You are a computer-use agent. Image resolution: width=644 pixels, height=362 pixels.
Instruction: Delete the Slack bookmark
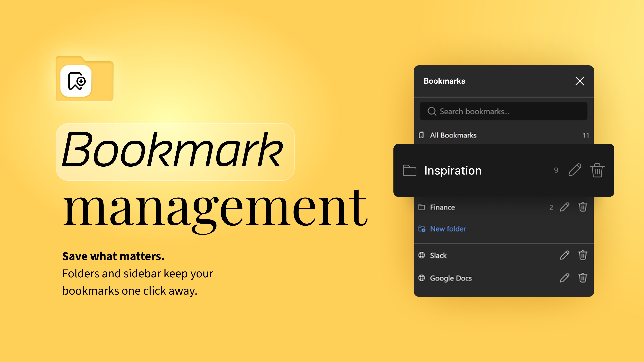click(583, 255)
